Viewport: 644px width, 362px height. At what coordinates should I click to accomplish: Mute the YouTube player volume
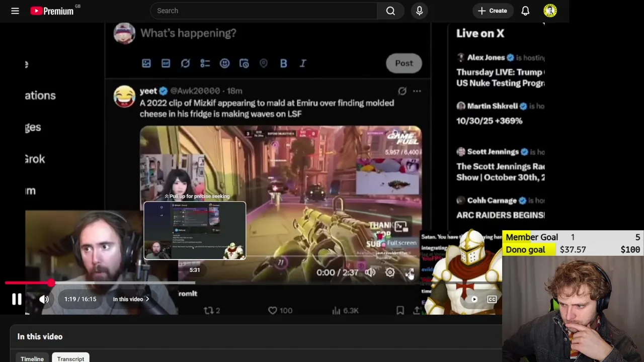pos(44,299)
